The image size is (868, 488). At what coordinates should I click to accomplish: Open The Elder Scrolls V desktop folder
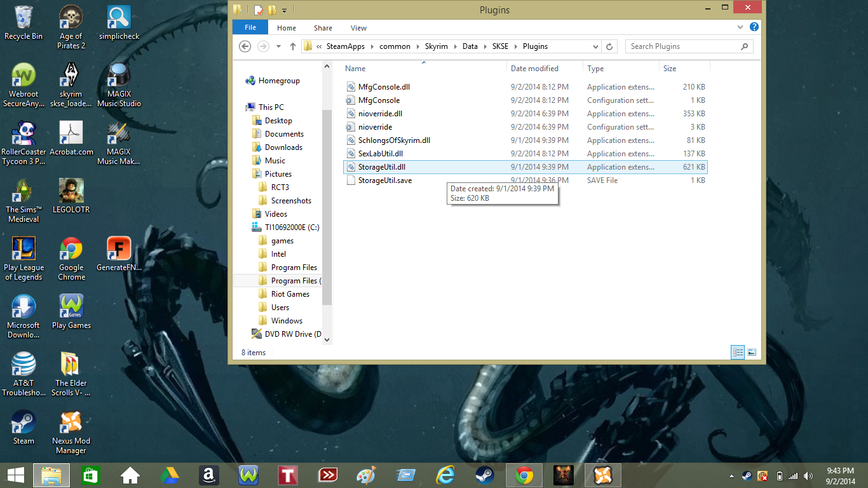coord(71,374)
